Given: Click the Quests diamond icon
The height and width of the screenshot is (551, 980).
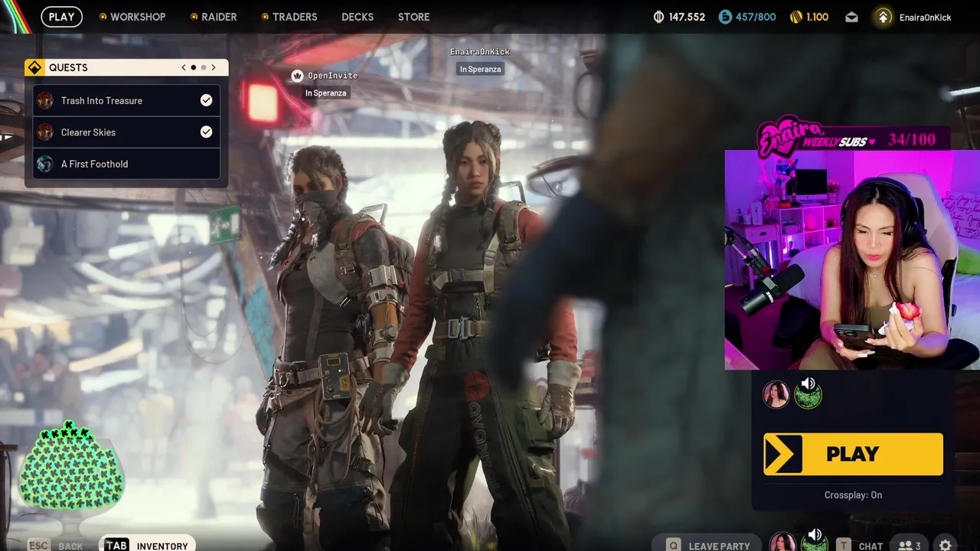Looking at the screenshot, I should [34, 67].
